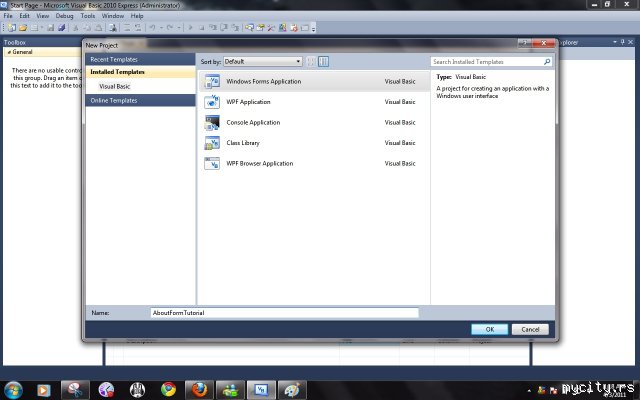Viewport: 640px width, 400px height.
Task: Open the Edit menu
Action: point(24,16)
